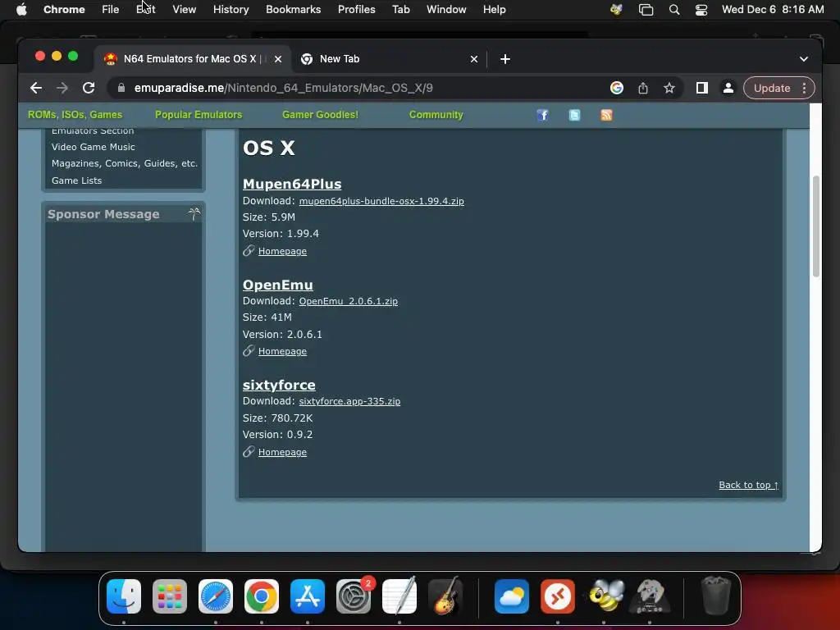Close the New Tab tab
Image resolution: width=840 pixels, height=630 pixels.
point(474,59)
